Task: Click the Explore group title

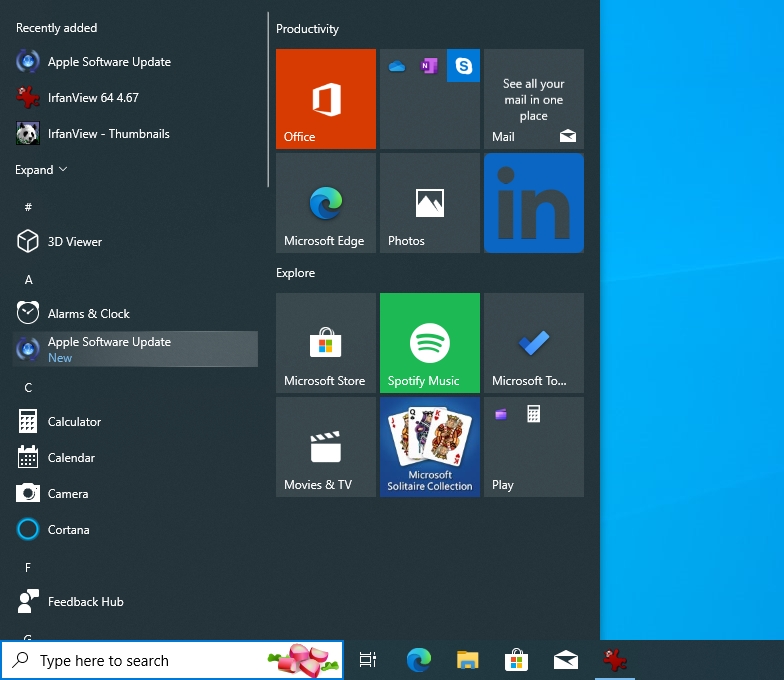Action: [x=296, y=273]
